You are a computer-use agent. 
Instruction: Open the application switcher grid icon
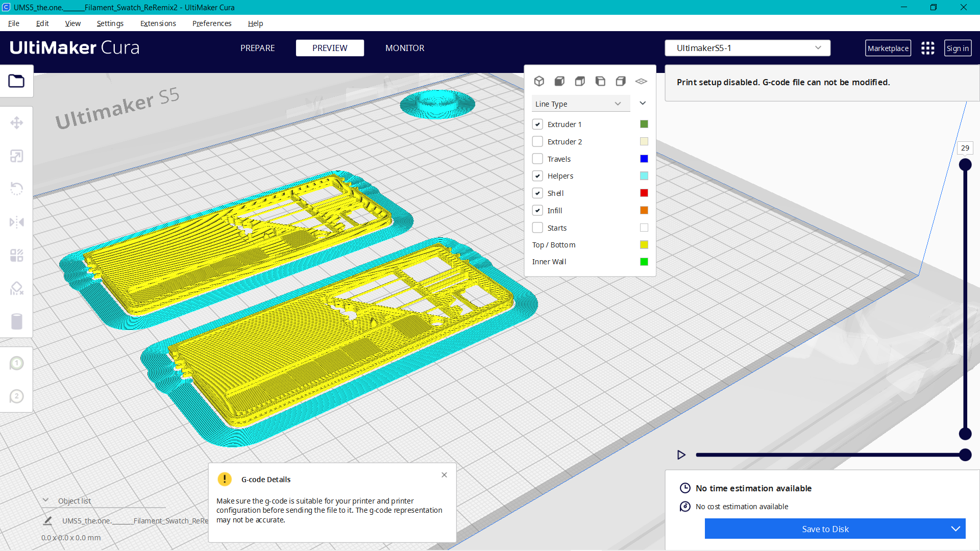[x=927, y=48]
